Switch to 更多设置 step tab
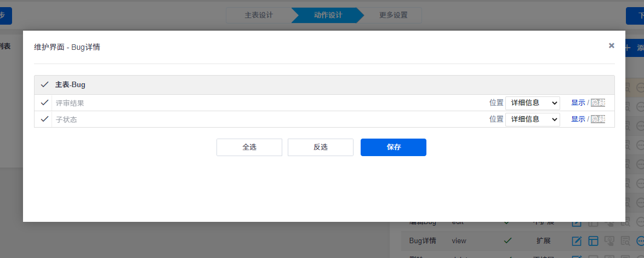 click(393, 15)
